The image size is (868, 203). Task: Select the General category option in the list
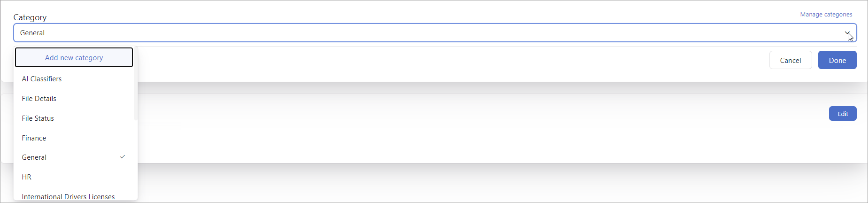tap(34, 157)
